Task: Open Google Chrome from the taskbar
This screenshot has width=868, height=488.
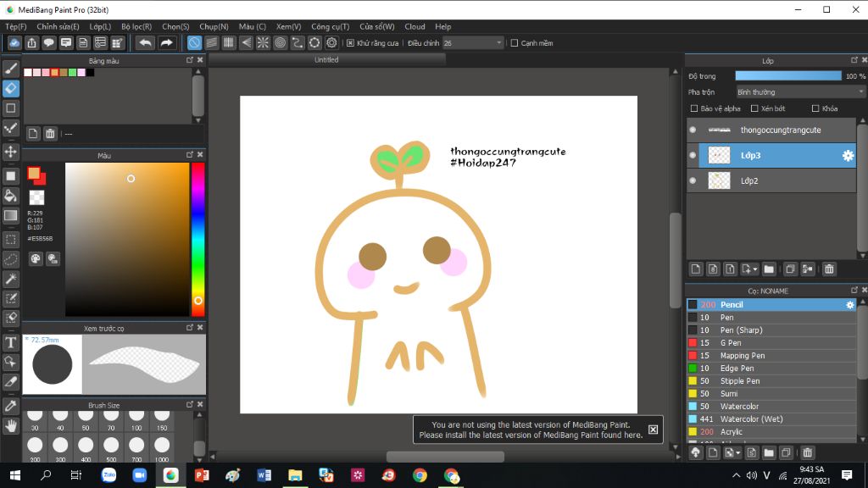Action: [x=420, y=475]
